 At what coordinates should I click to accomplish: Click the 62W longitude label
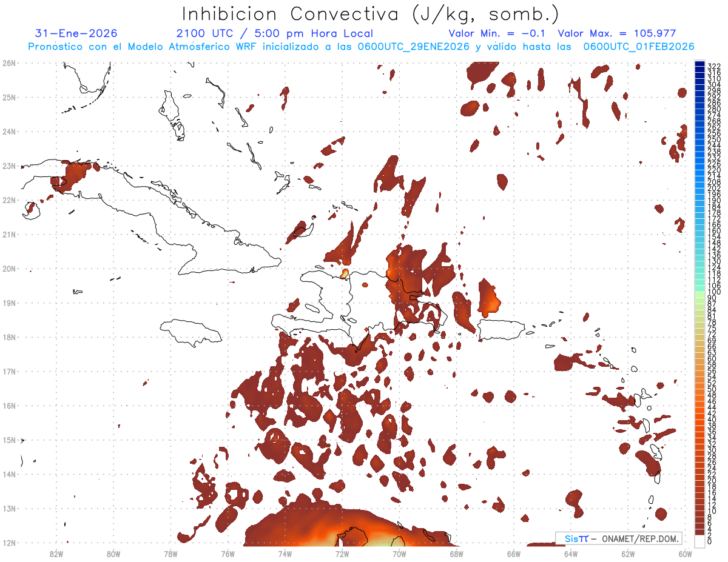point(628,554)
